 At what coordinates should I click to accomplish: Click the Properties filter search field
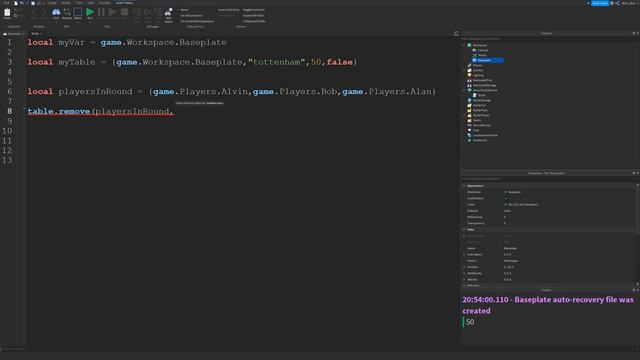(549, 179)
